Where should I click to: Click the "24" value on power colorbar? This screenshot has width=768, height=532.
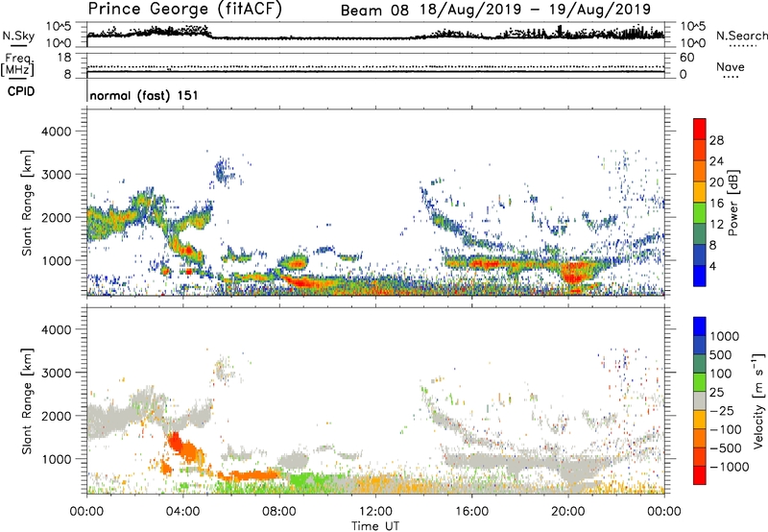pyautogui.click(x=716, y=161)
